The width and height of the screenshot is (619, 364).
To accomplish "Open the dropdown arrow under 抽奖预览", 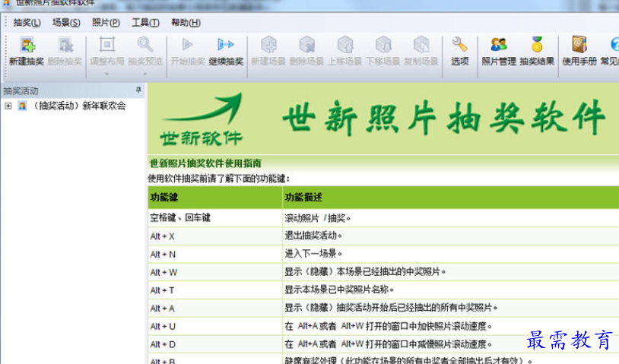I will [x=145, y=74].
